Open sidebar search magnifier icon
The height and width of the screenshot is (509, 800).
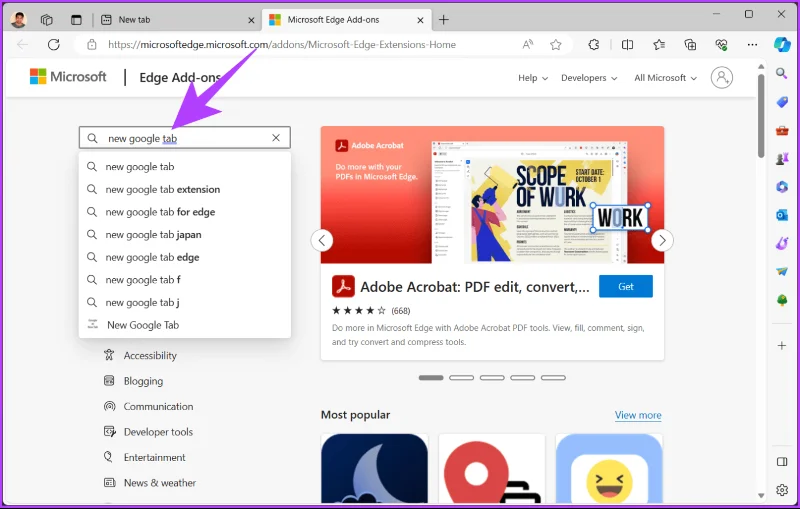click(782, 73)
